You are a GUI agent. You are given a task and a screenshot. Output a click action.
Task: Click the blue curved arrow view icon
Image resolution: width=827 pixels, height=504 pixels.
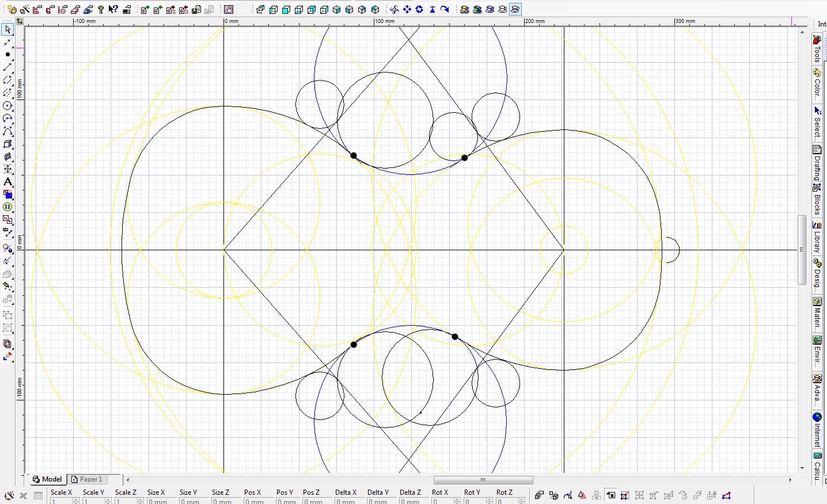click(x=445, y=9)
